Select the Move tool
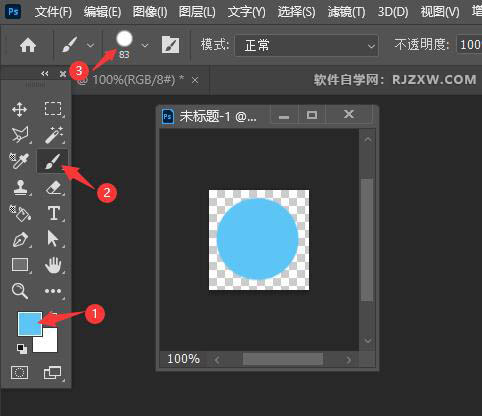This screenshot has height=416, width=482. coord(20,109)
